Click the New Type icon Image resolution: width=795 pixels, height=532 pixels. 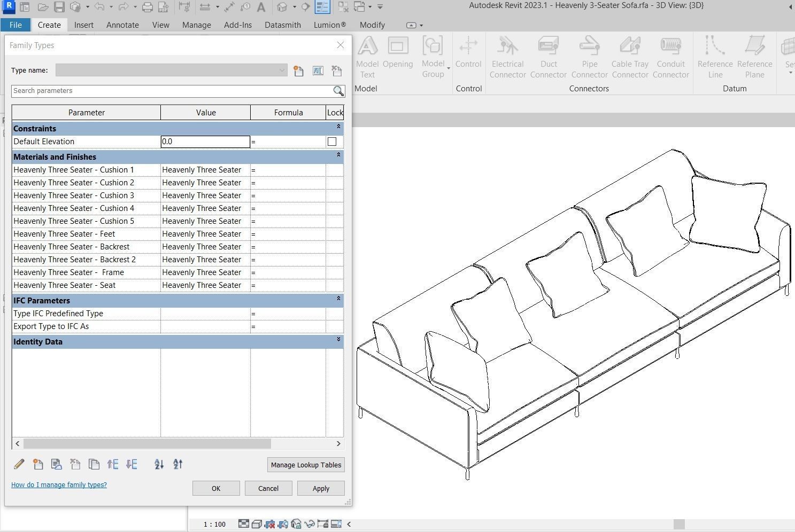tap(299, 71)
